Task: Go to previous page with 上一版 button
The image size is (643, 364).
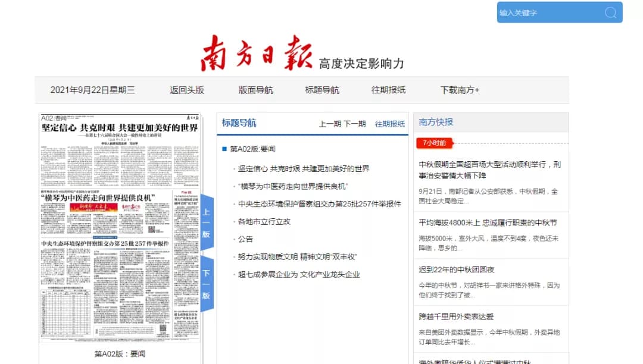Action: pyautogui.click(x=207, y=222)
